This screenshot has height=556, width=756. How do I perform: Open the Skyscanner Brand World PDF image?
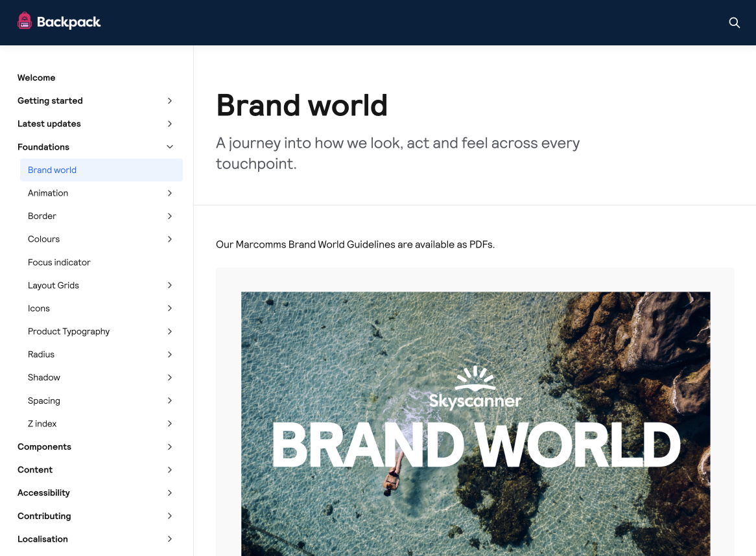click(475, 424)
